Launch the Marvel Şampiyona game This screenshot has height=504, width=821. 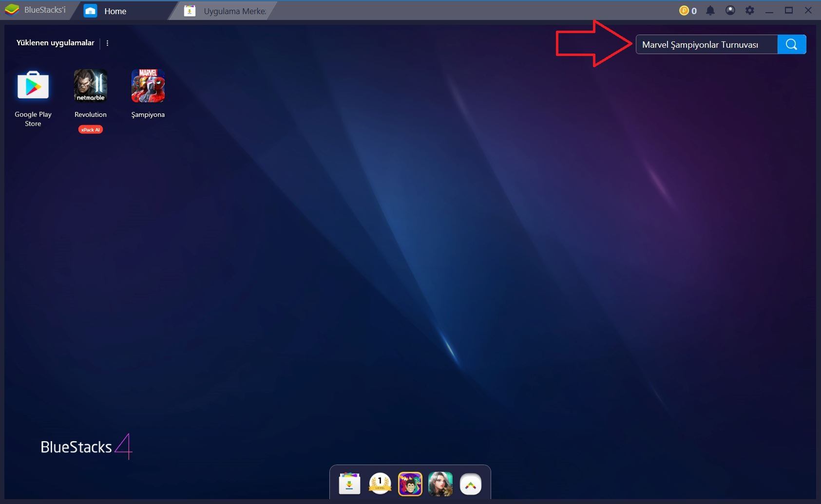click(148, 86)
